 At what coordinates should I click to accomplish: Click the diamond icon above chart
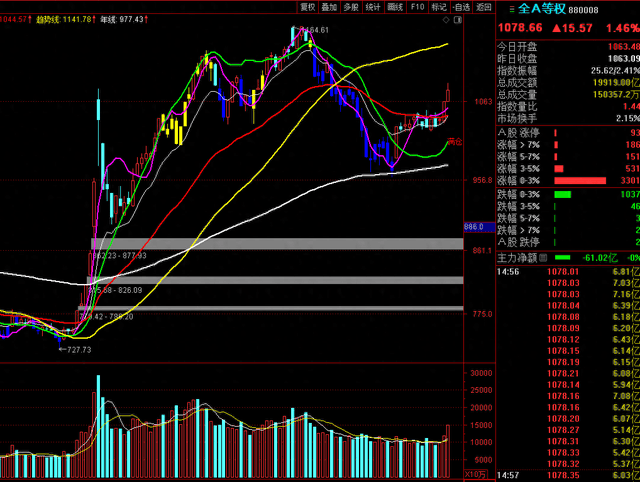(x=446, y=20)
